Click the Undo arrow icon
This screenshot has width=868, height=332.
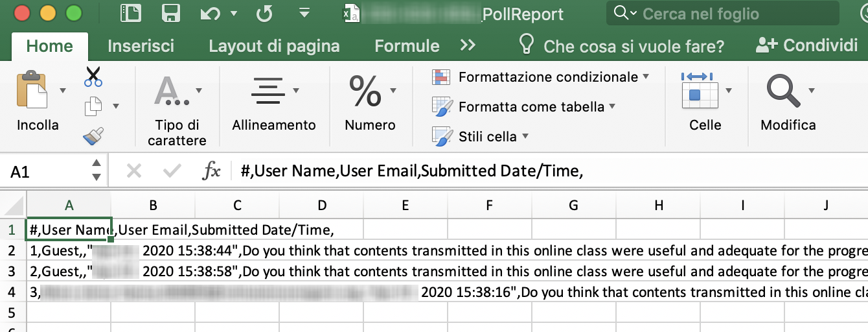tap(210, 14)
